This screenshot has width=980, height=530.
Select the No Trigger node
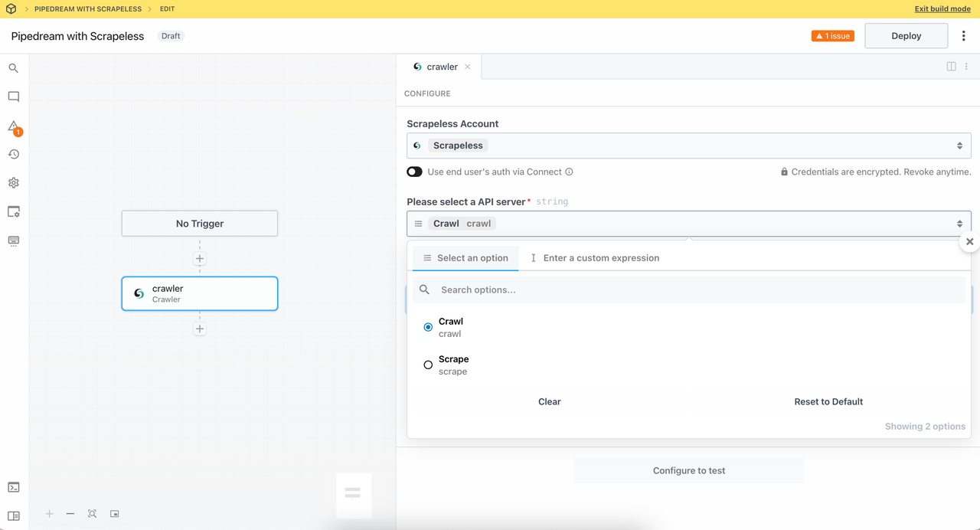point(200,224)
